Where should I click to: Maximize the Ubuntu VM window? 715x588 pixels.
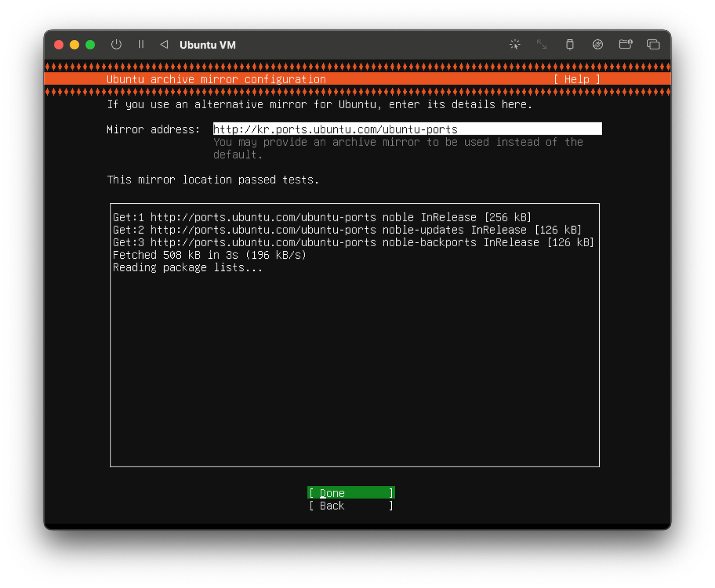pyautogui.click(x=90, y=45)
